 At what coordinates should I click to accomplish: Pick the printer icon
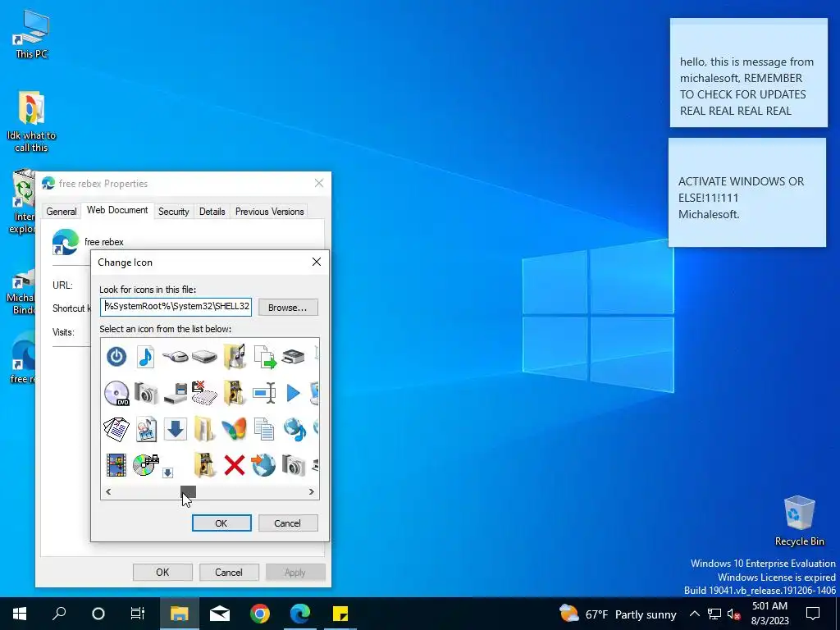pos(293,356)
